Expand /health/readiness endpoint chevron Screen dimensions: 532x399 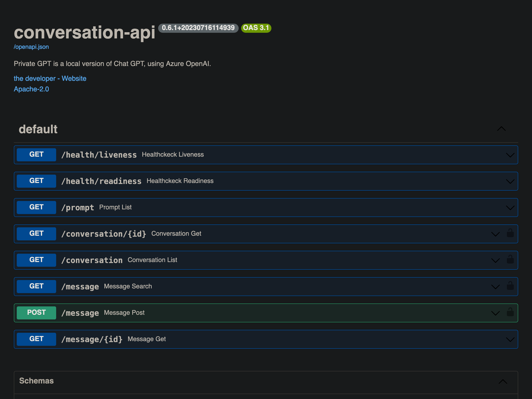(x=510, y=181)
